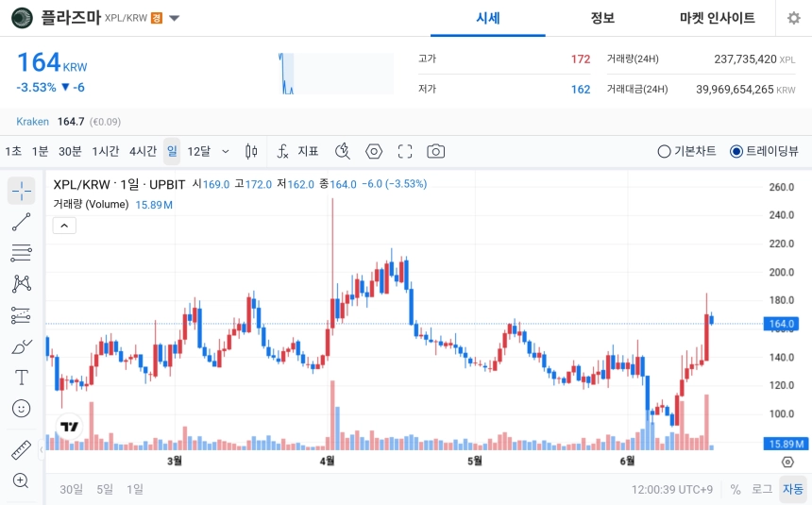Click the 164.0 current price label
This screenshot has height=505, width=812.
(x=781, y=324)
